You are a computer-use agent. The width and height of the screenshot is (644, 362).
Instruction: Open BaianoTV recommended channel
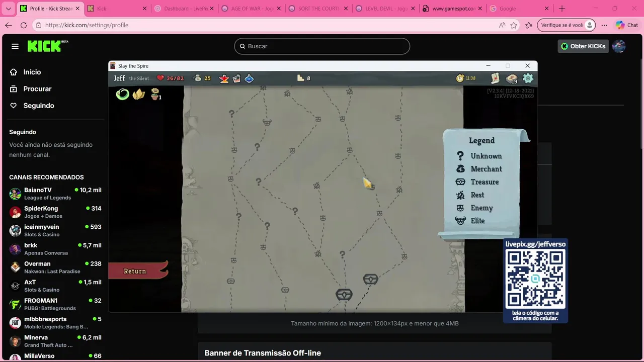click(x=55, y=194)
